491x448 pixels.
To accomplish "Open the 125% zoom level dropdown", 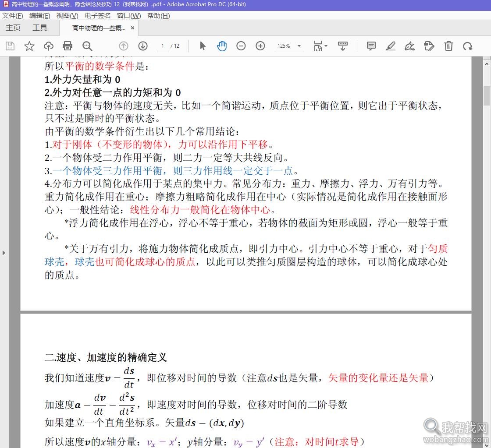I will 299,46.
